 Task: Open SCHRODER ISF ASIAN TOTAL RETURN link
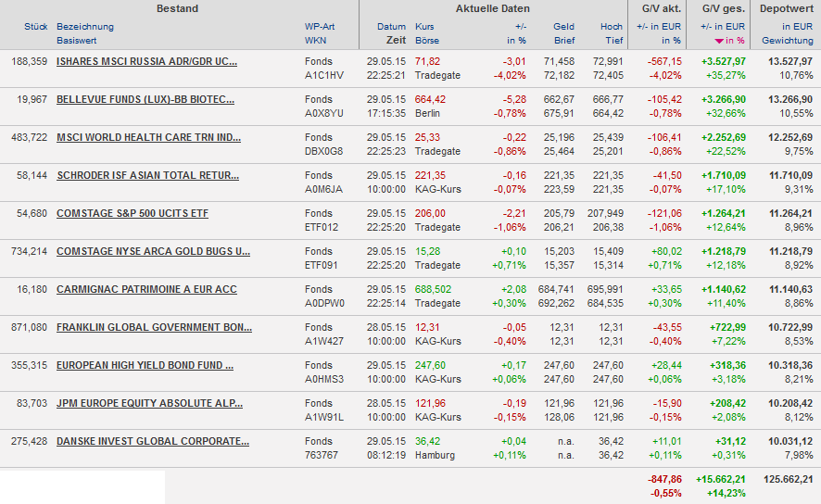point(147,175)
